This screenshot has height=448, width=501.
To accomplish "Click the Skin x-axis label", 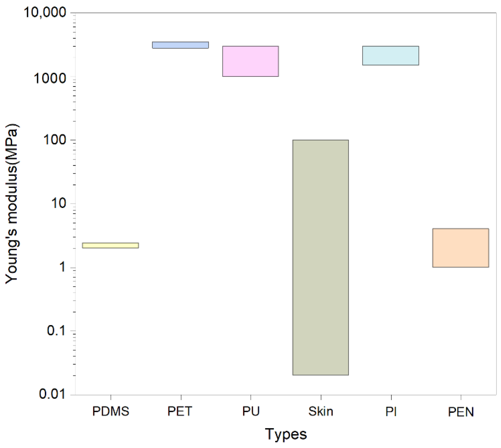I will tap(321, 411).
